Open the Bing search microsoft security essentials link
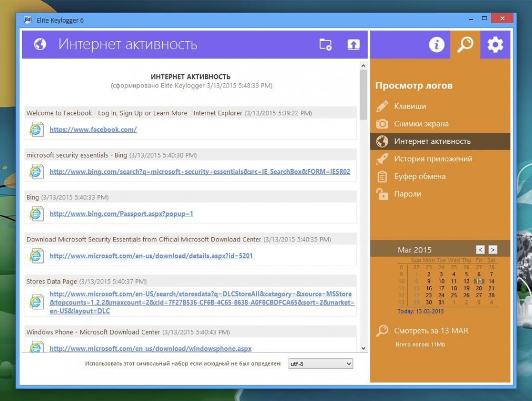 tap(200, 171)
